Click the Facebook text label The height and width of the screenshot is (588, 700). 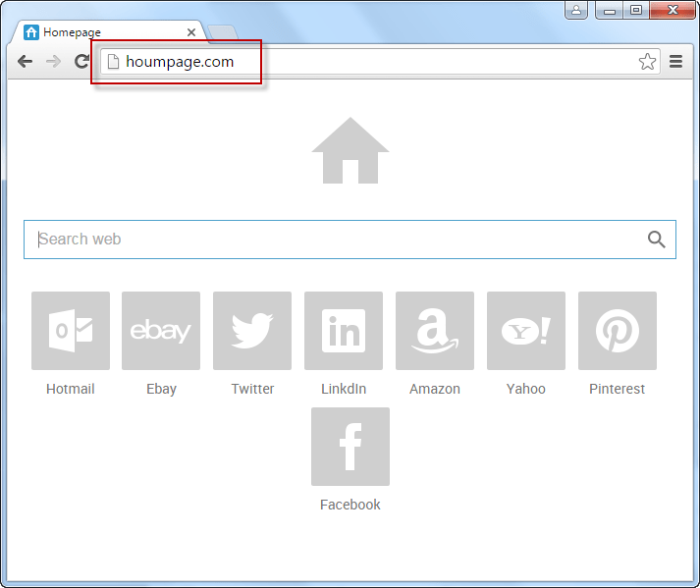350,505
